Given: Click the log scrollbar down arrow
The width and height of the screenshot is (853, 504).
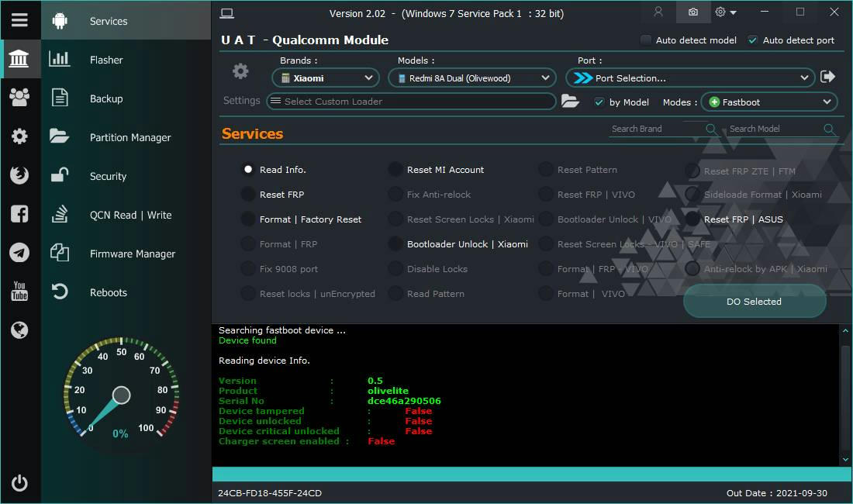Looking at the screenshot, I should pos(845,460).
